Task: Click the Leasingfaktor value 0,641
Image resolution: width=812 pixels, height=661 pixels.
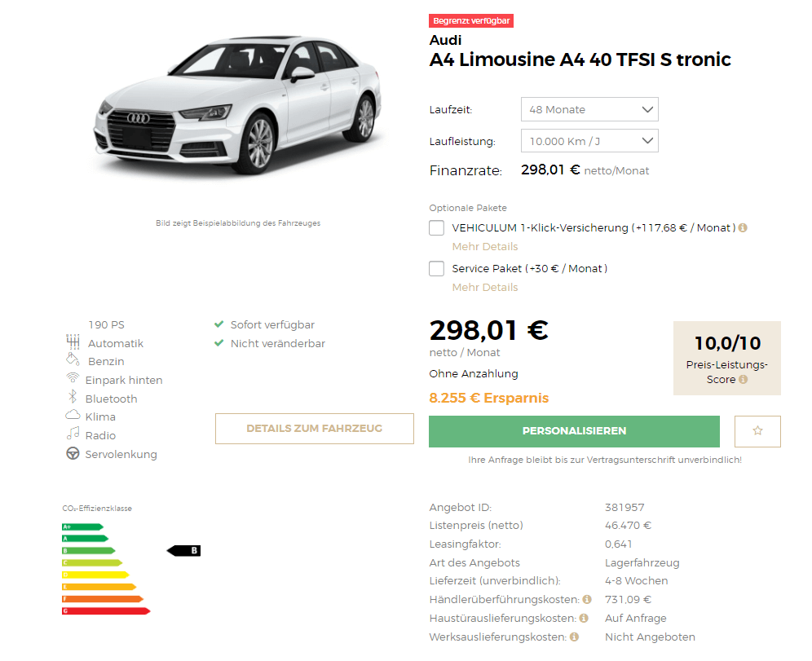Action: 618,544
